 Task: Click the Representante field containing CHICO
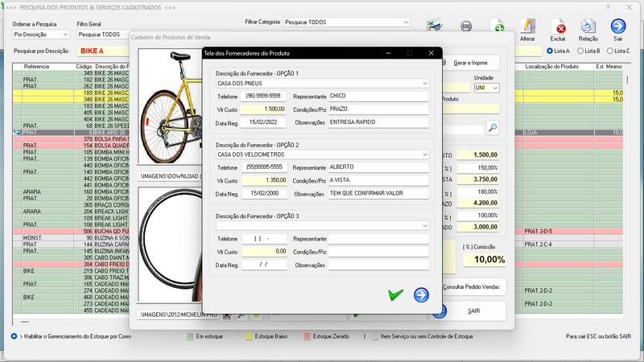[x=378, y=96]
